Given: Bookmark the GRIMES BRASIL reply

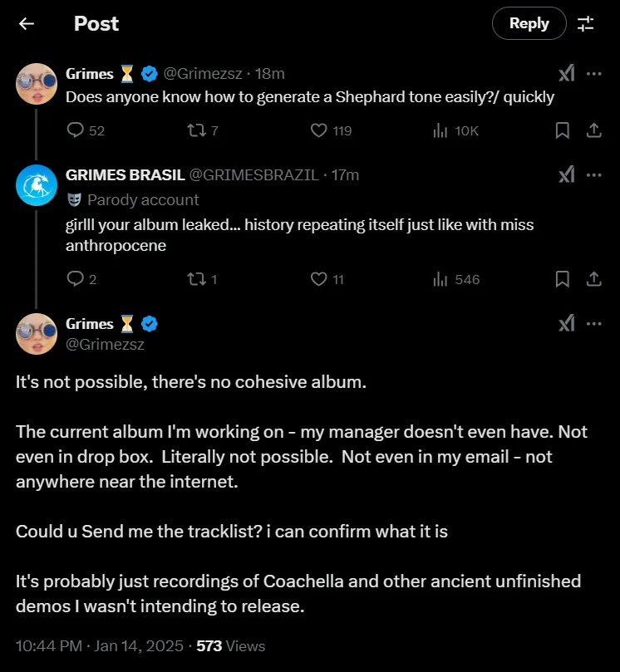Looking at the screenshot, I should point(562,279).
